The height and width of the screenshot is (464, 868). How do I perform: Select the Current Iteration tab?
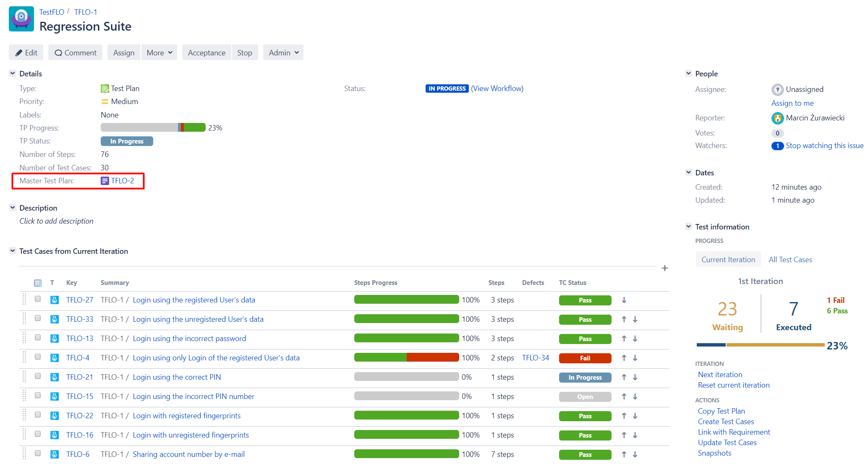pos(728,260)
